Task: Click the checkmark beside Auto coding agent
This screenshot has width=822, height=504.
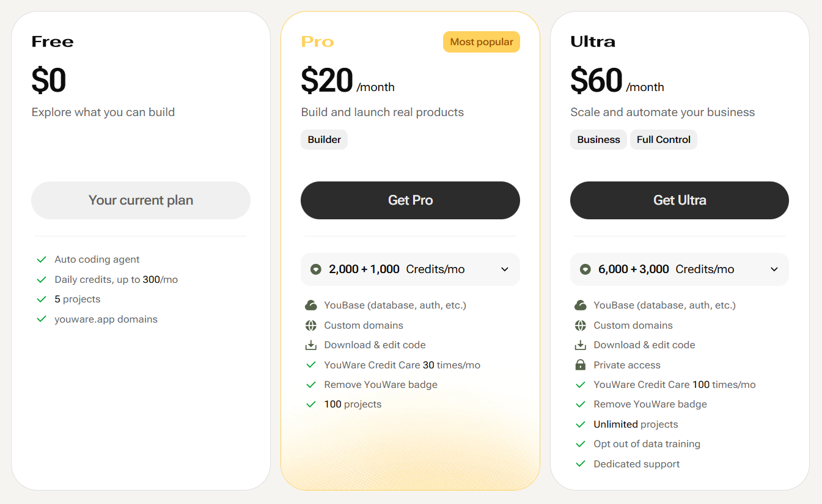Action: coord(42,260)
